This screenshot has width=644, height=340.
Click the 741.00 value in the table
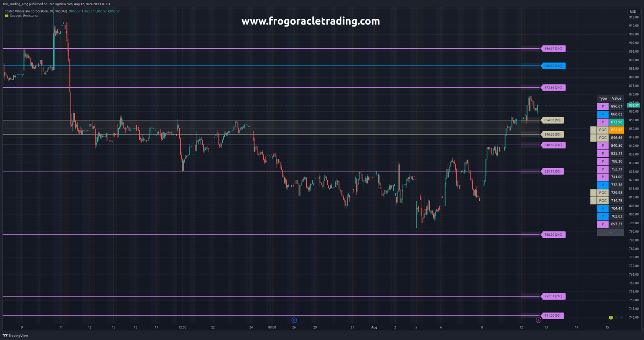(617, 177)
